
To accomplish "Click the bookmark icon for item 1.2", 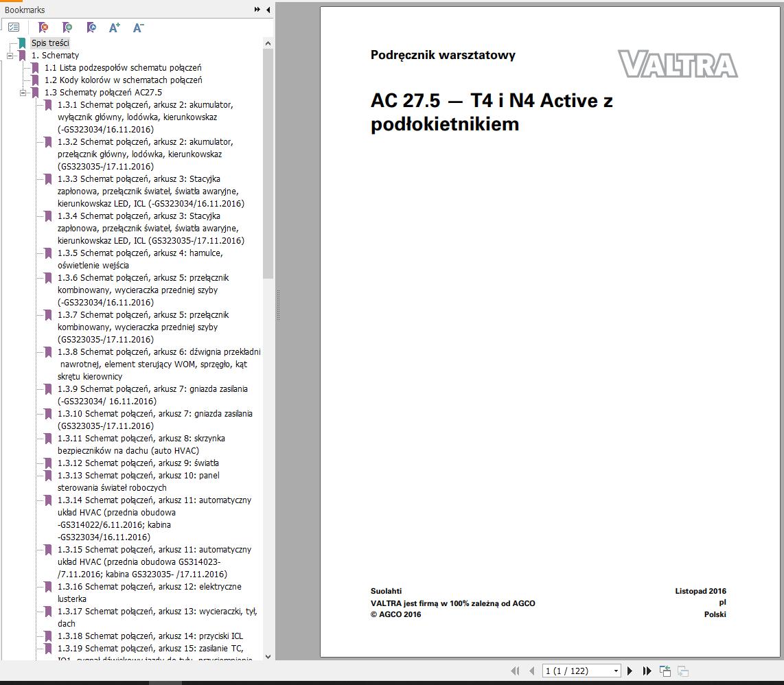I will tap(35, 80).
